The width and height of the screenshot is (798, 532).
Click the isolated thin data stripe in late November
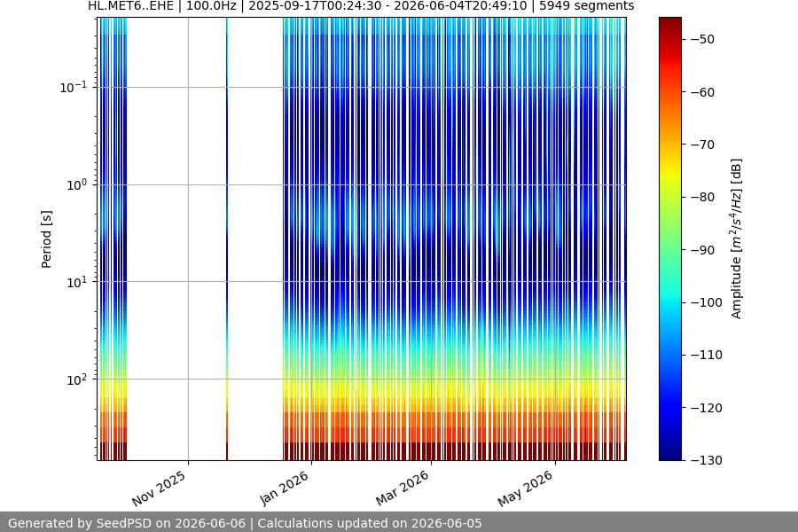click(x=227, y=239)
